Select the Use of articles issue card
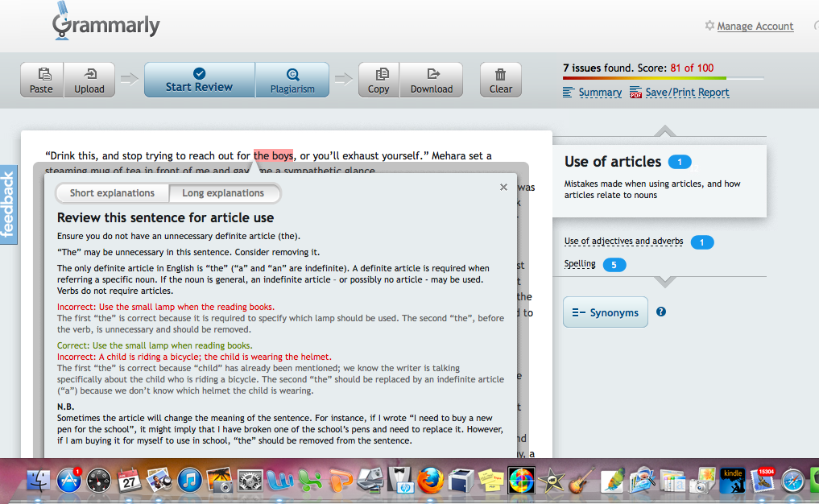Image resolution: width=819 pixels, height=504 pixels. 660,180
